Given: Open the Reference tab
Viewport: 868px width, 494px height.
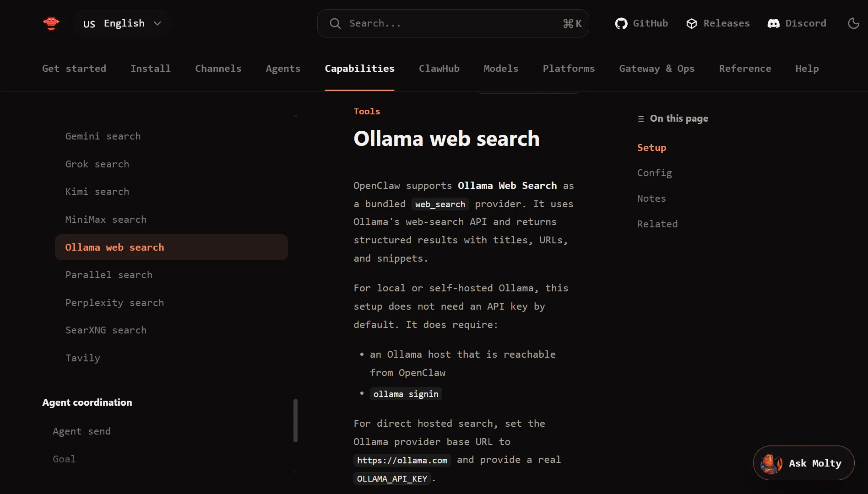Looking at the screenshot, I should click(x=745, y=69).
